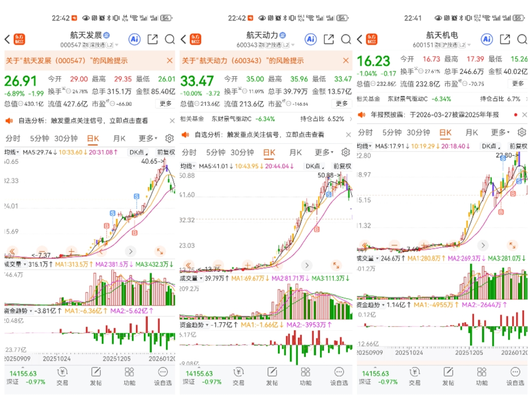Tap 更多 quote details button on 航天机电

click(518, 83)
